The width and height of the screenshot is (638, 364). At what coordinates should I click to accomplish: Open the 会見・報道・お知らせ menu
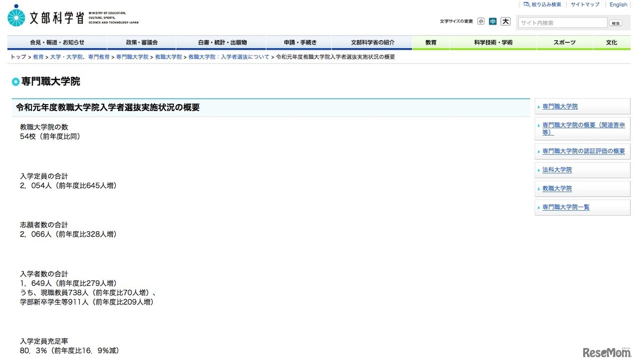point(57,43)
